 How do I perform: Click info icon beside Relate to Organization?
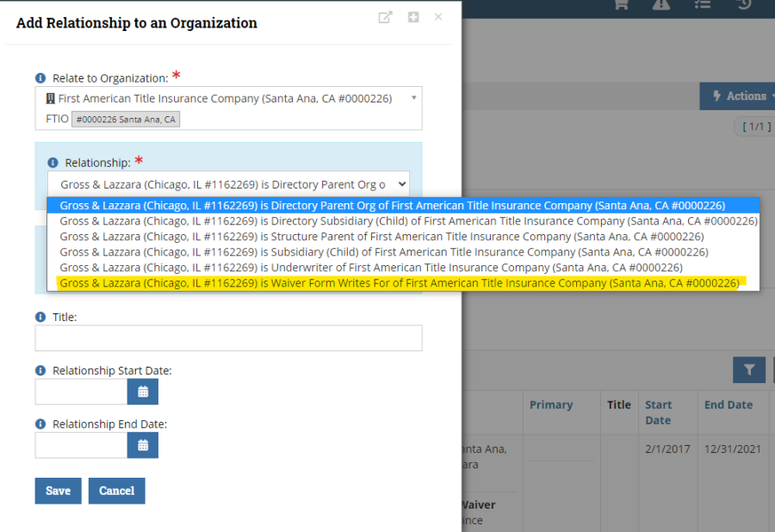(40, 78)
